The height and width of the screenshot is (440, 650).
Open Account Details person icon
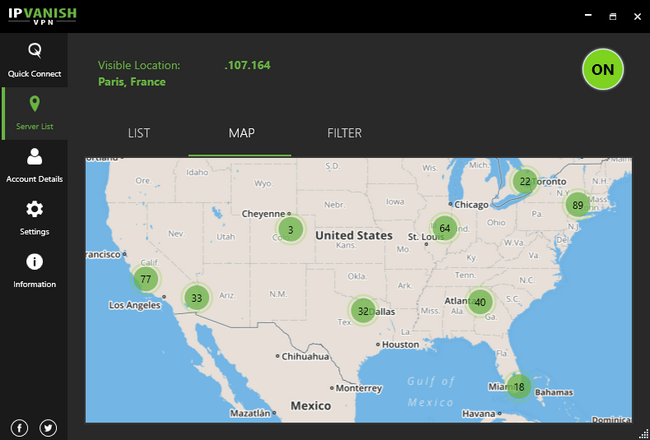34,156
